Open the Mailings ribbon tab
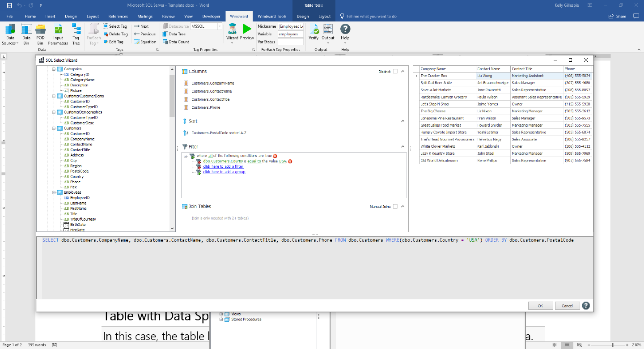The height and width of the screenshot is (349, 644). 145,16
